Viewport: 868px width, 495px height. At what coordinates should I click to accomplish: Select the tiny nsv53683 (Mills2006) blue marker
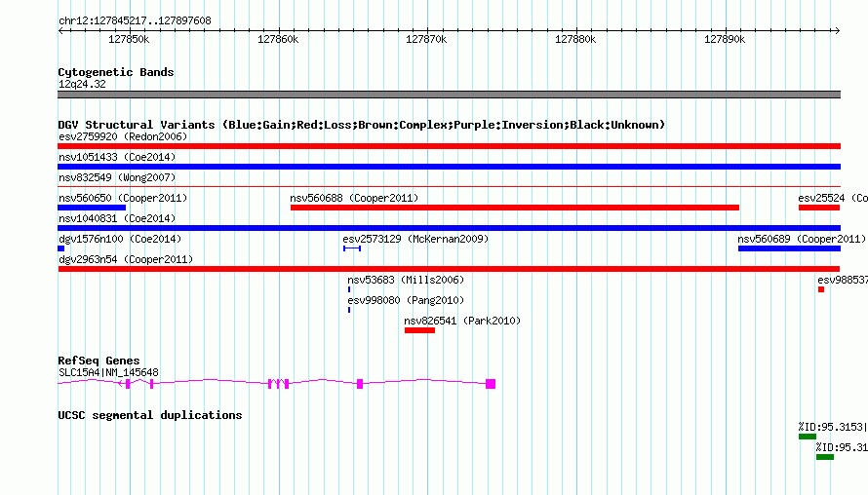[x=349, y=289]
